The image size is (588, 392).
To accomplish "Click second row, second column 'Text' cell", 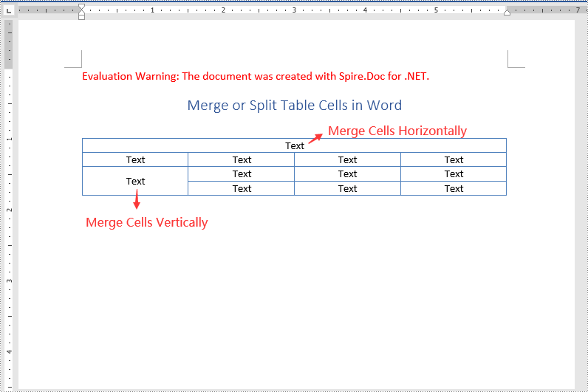I will coord(241,159).
